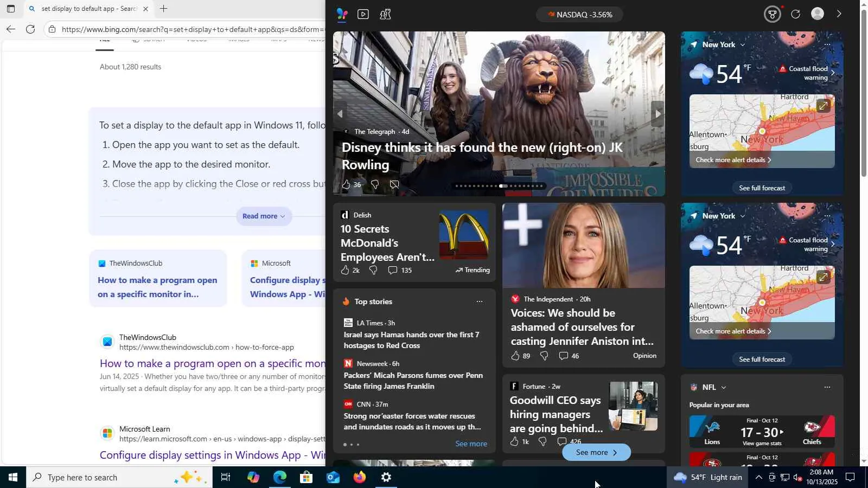Viewport: 868px width, 488px height.
Task: Open the taskbar weather 54°F Light rain widget
Action: [x=708, y=477]
